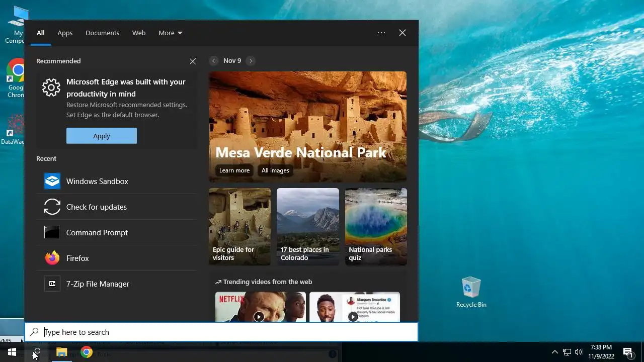644x362 pixels.
Task: Launch Google Chrome from the taskbar
Action: pos(87,352)
